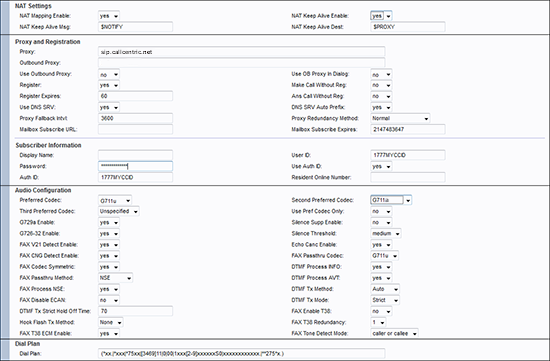Open the FAX Process NSE dropdown
Viewport: 550px width, 361px height.
[x=109, y=289]
